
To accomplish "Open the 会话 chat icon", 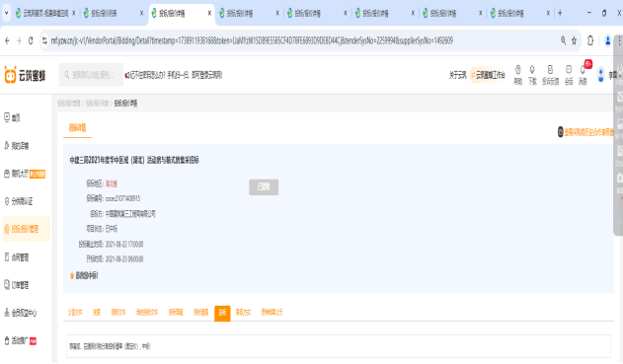I will coord(569,75).
